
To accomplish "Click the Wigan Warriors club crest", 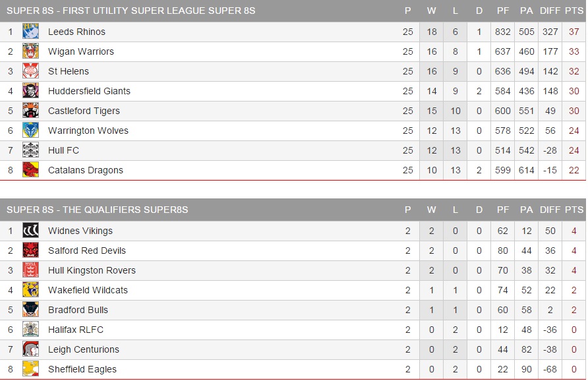I will 30,51.
